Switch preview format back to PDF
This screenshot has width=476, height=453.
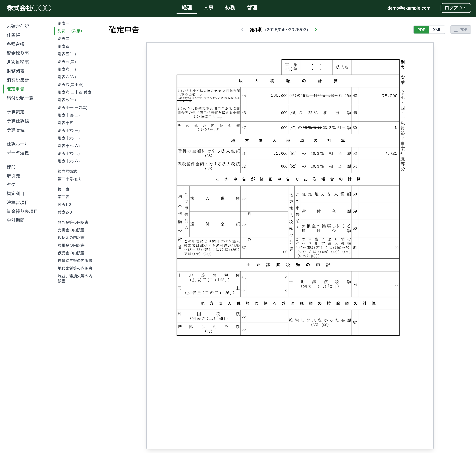click(421, 30)
